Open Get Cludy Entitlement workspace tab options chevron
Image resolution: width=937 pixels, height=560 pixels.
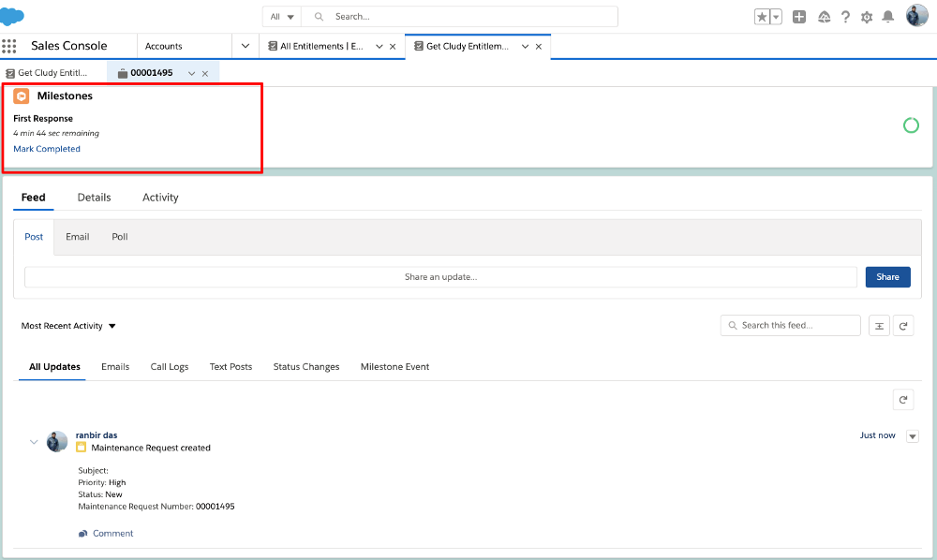pos(525,47)
